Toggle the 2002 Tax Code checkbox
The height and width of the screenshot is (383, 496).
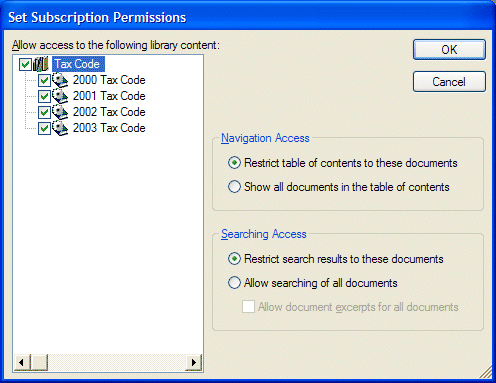[44, 112]
